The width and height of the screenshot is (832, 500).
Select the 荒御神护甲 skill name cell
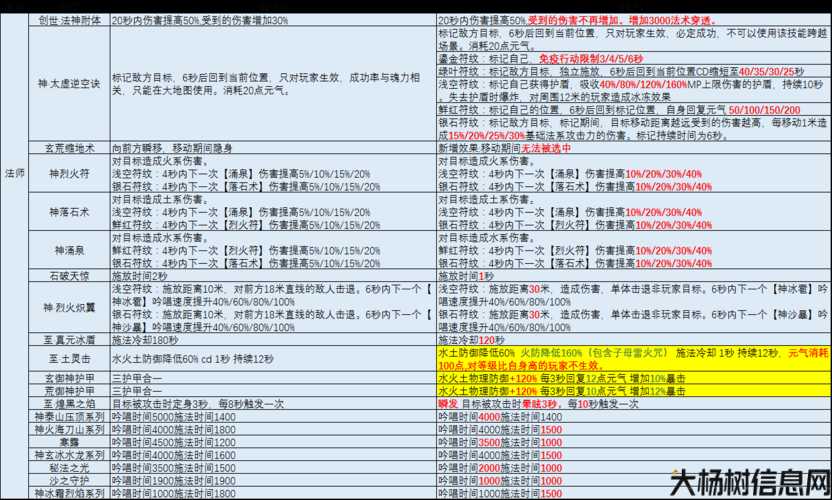(x=70, y=391)
